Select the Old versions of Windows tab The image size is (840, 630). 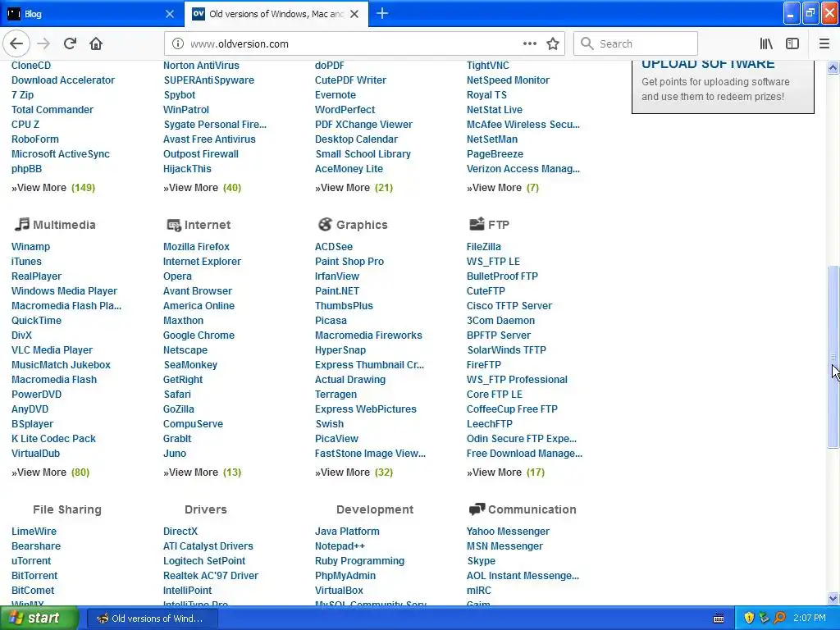tap(276, 14)
